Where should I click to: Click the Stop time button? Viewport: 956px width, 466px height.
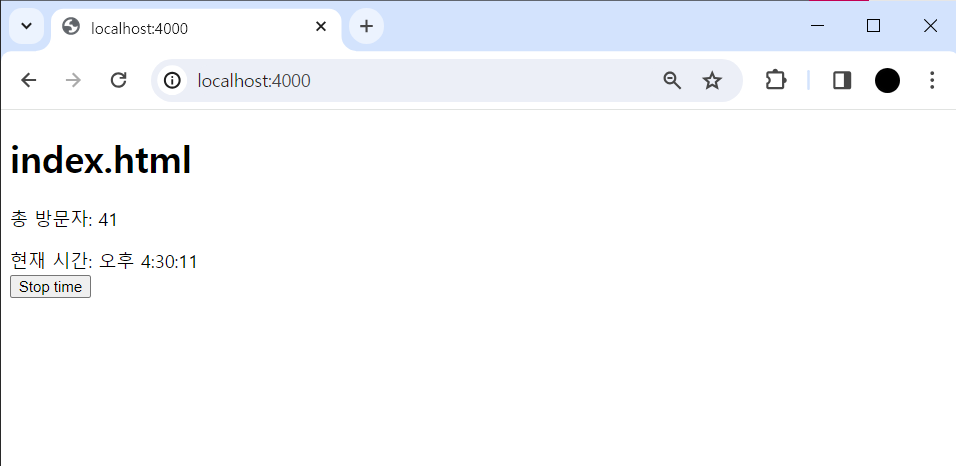point(51,287)
